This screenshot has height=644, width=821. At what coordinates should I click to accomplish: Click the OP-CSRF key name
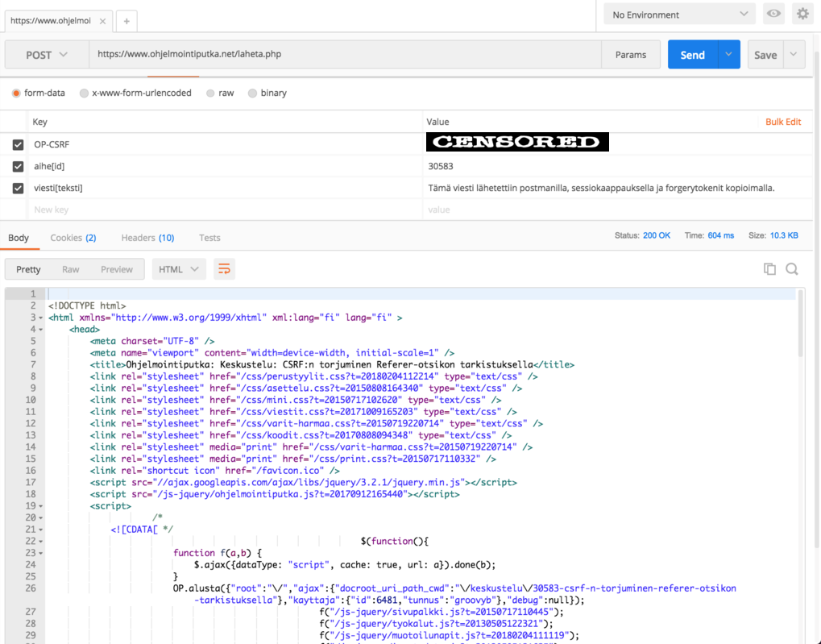52,144
